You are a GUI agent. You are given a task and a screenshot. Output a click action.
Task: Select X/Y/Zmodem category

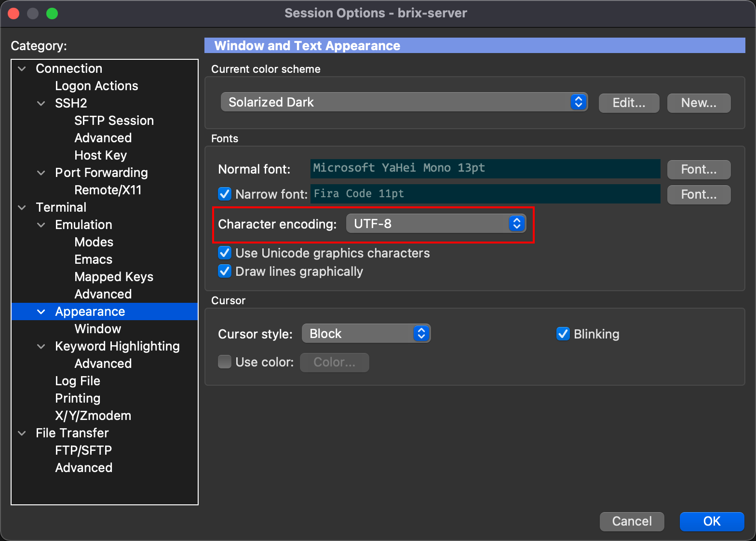pos(93,416)
